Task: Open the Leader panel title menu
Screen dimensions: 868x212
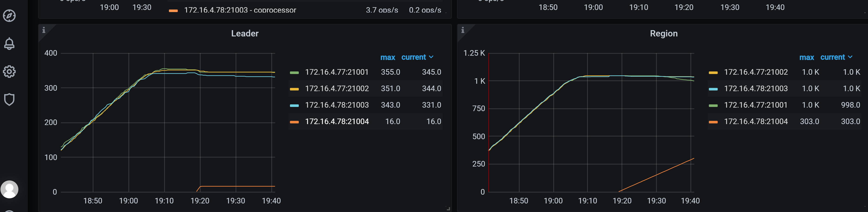Action: click(245, 33)
